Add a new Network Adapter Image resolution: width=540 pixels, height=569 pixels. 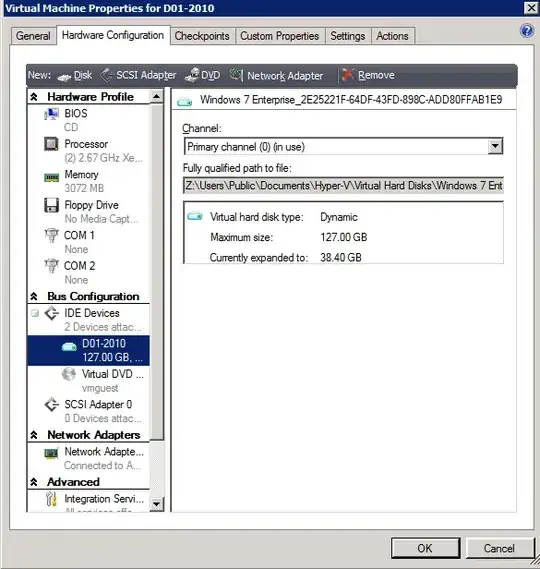(277, 75)
